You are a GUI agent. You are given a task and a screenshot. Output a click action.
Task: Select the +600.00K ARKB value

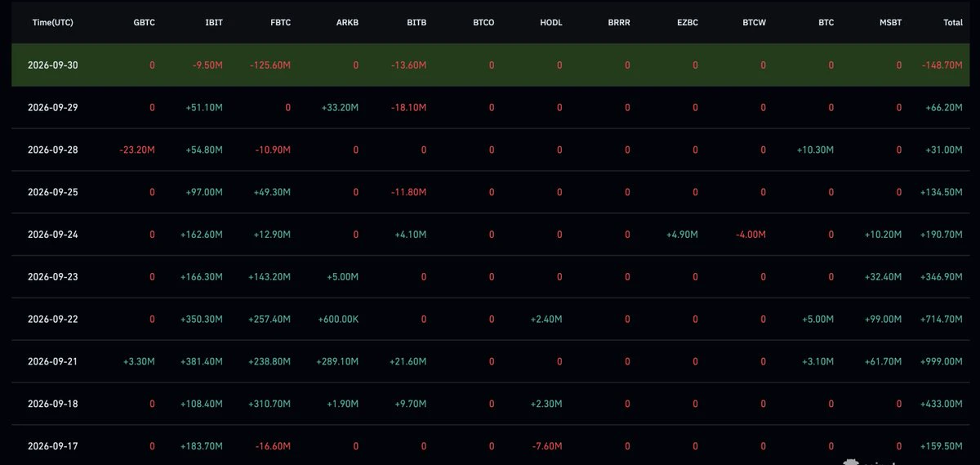pyautogui.click(x=338, y=320)
